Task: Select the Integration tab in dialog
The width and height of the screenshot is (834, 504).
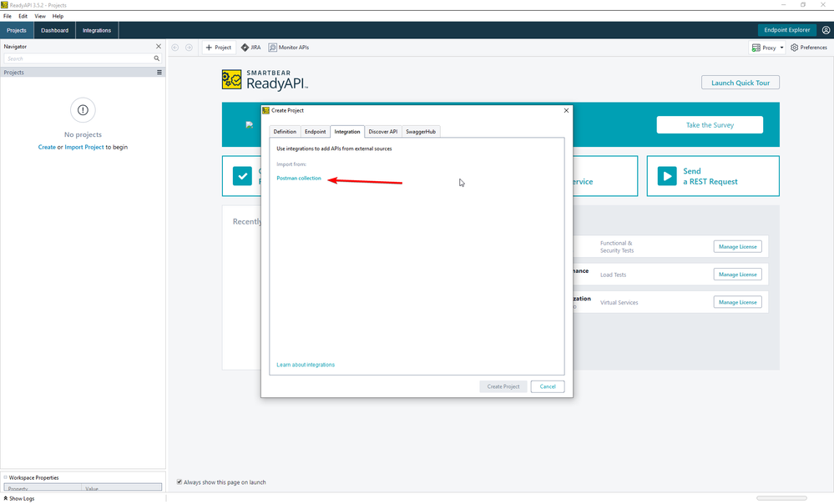Action: [347, 132]
